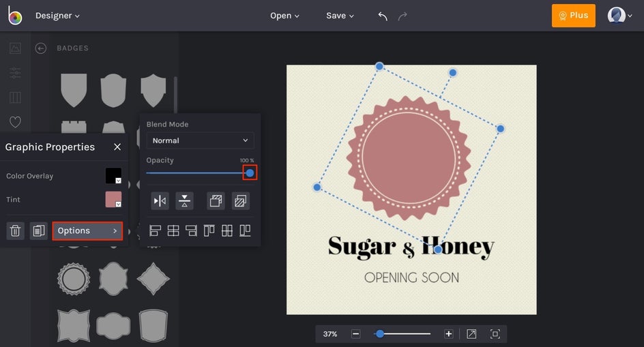Align graphic to bottom edge
Viewport: 644px width, 347px height.
pos(245,231)
